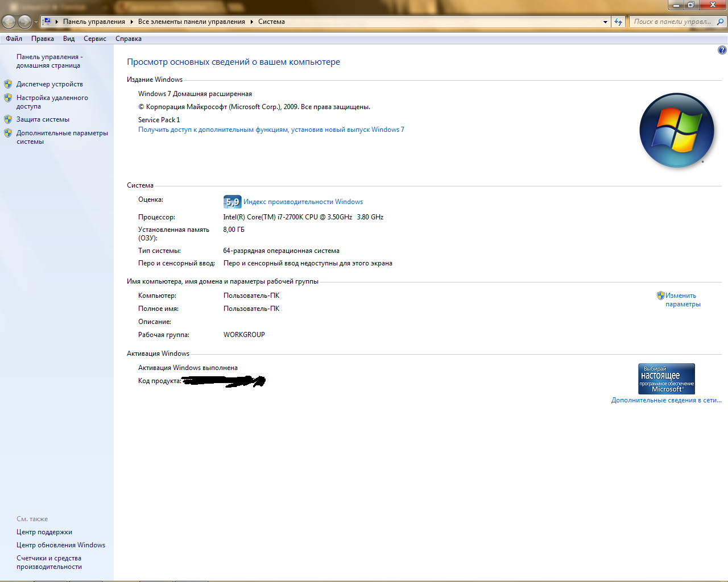Screen dimensions: 728x582
Task: Open 'Дополнительные сведения в сети...' link
Action: (667, 400)
